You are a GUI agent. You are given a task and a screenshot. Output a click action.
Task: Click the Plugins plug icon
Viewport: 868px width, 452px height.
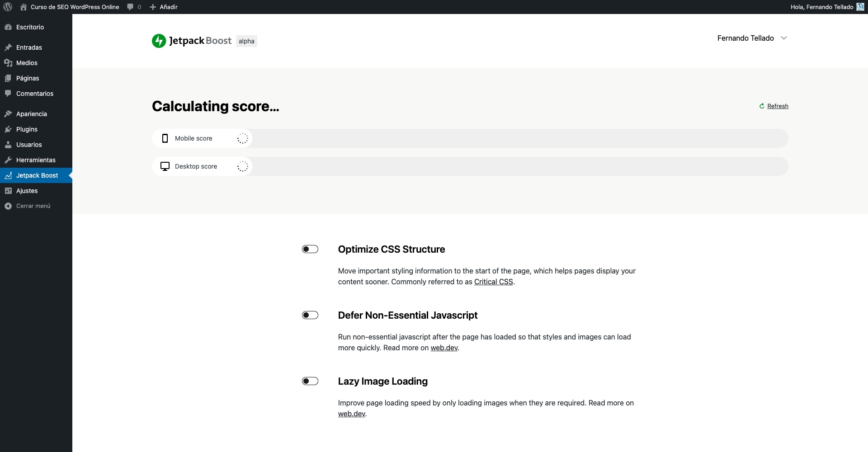tap(8, 129)
